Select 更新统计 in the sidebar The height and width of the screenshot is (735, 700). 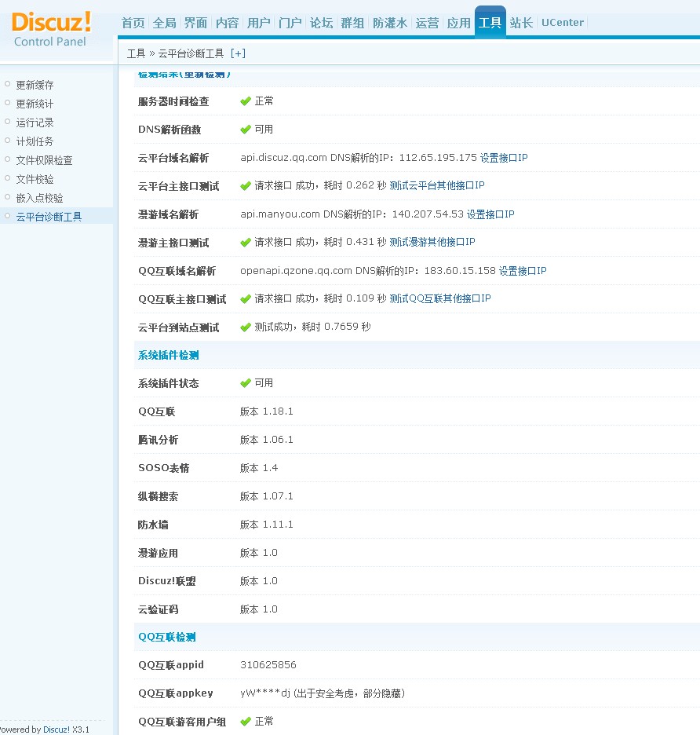point(35,104)
